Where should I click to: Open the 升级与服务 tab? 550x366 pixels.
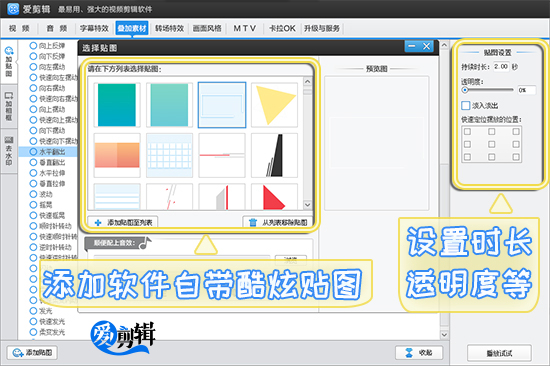point(322,28)
